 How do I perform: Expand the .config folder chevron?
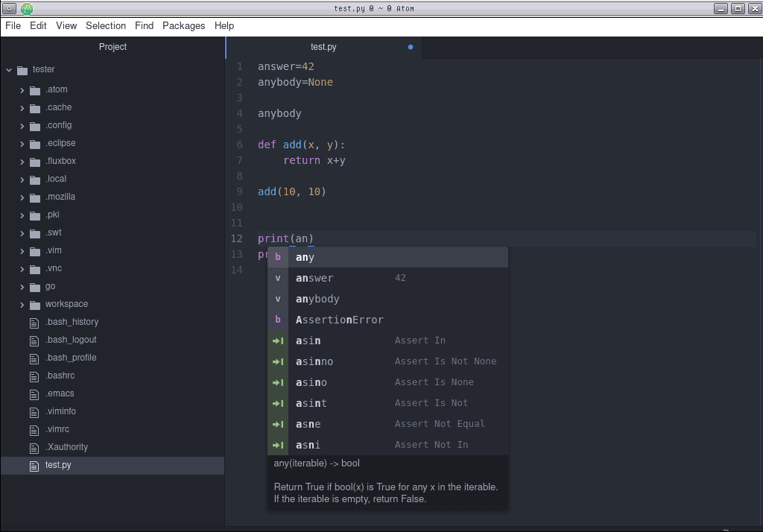[22, 126]
